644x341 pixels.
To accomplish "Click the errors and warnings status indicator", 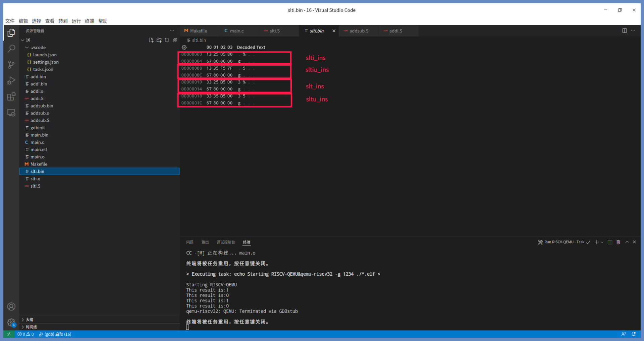I will click(x=25, y=334).
